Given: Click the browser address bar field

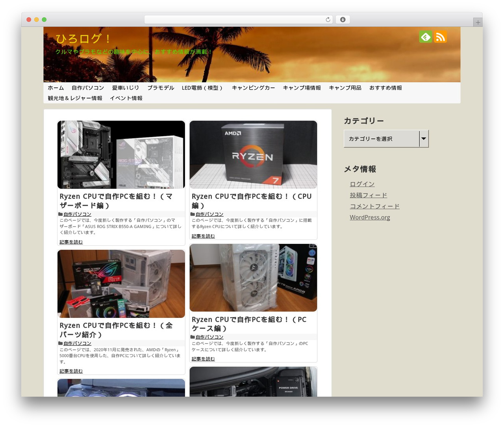Looking at the screenshot, I should 238,20.
